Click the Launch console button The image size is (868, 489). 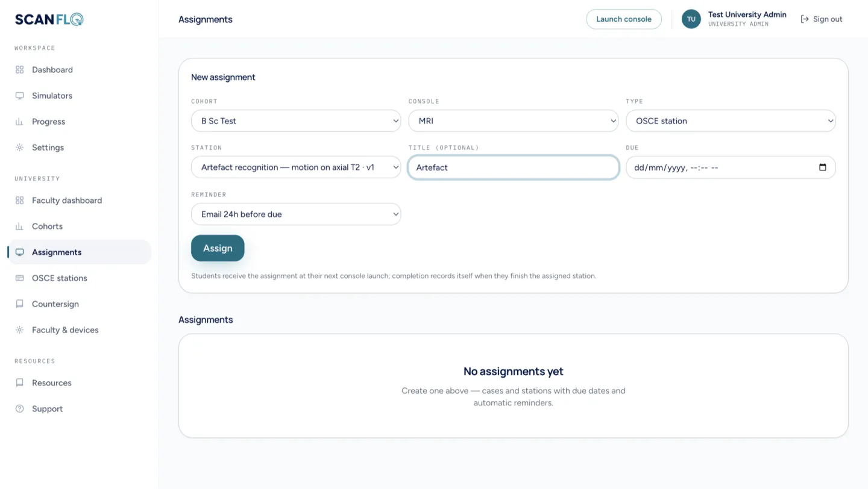[624, 19]
